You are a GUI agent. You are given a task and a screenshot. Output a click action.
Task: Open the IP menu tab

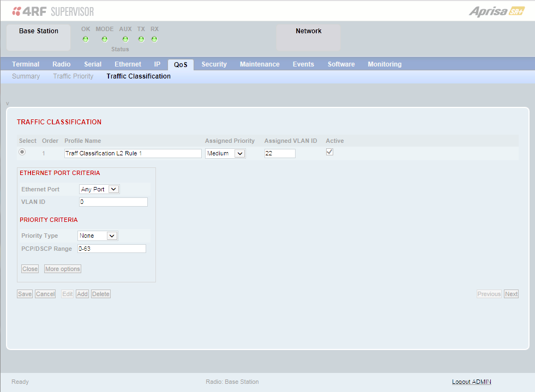[157, 64]
